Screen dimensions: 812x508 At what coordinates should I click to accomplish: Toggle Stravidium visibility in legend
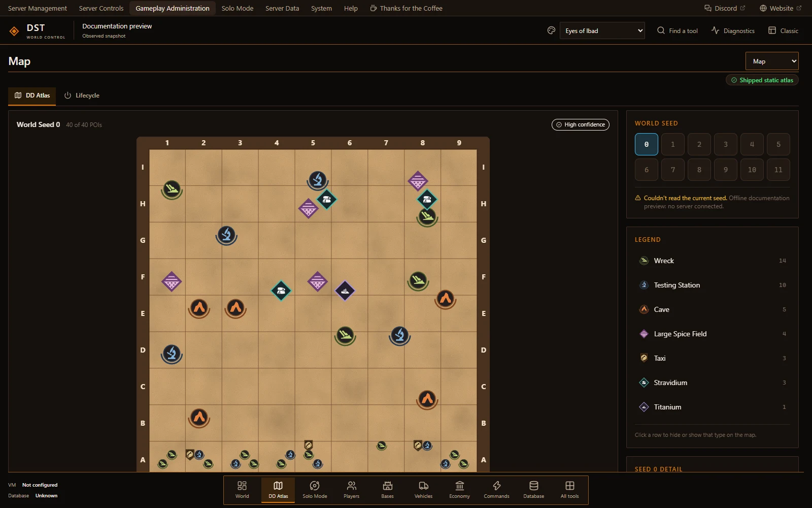pyautogui.click(x=713, y=383)
